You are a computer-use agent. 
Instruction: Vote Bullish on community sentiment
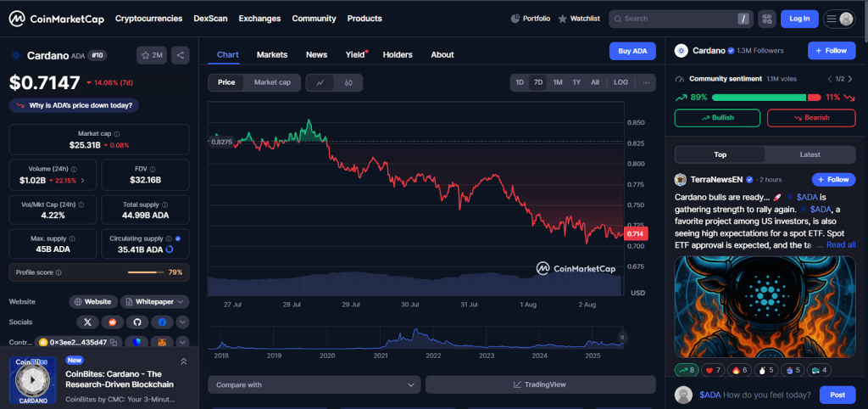tap(717, 118)
